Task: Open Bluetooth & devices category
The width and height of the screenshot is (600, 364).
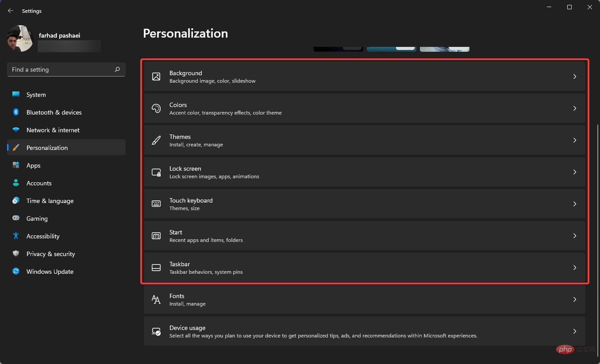Action: (66, 112)
